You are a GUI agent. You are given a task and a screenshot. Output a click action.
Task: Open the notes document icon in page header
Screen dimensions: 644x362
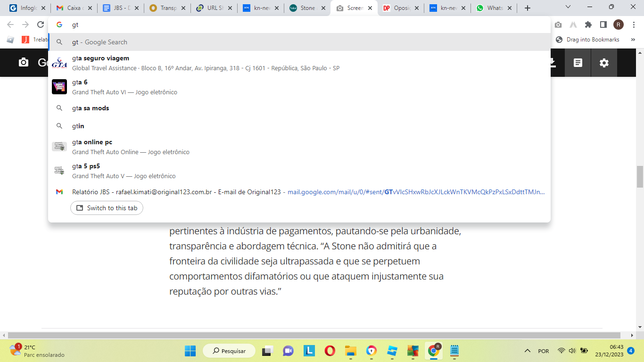point(578,63)
